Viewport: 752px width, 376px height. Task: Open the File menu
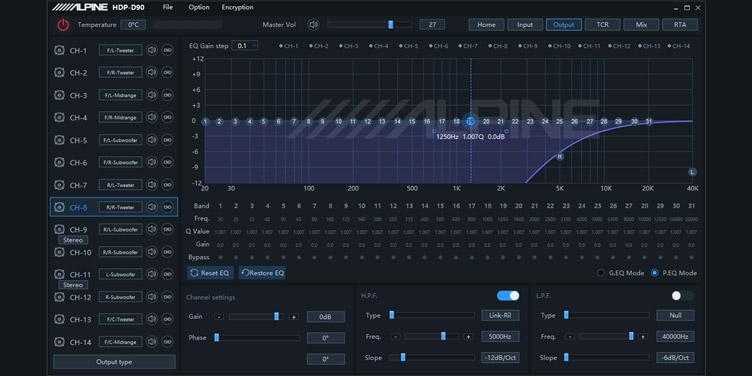click(x=167, y=7)
